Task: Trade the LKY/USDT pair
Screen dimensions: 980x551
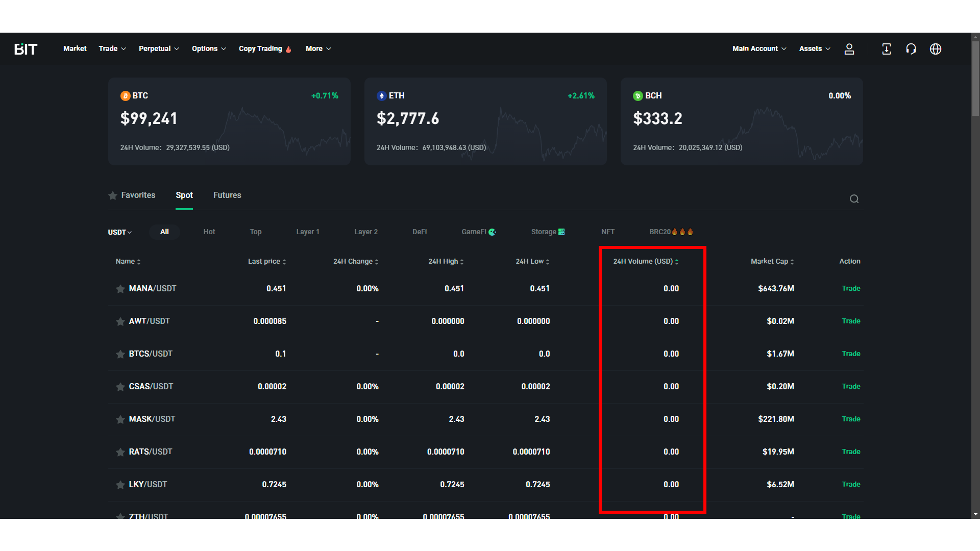Action: (x=851, y=485)
